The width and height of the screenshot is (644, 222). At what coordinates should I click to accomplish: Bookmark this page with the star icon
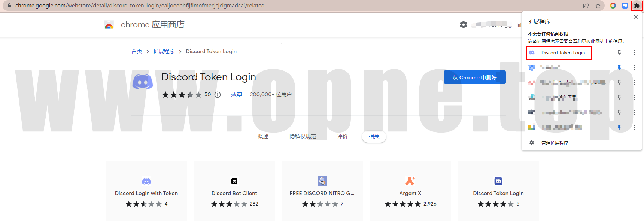point(598,6)
